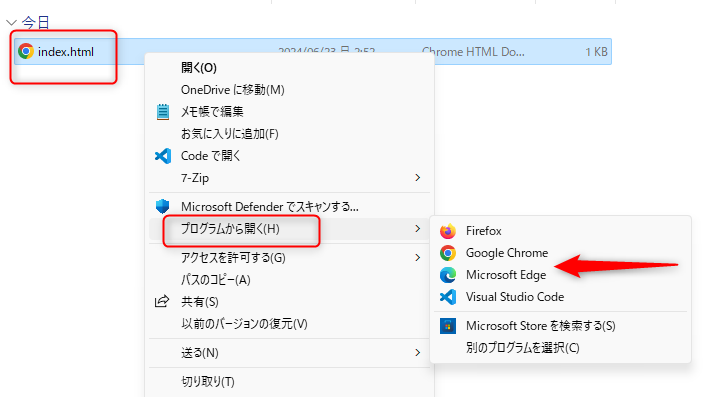Click the Visual Studio Code submenu icon
The image size is (706, 397).
pos(448,297)
